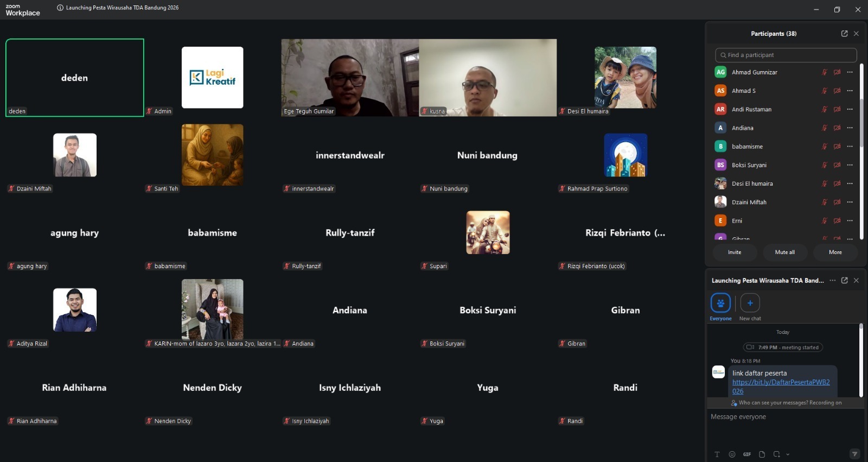The image size is (868, 462).
Task: Open more options for Andi Rustaman
Action: click(850, 109)
